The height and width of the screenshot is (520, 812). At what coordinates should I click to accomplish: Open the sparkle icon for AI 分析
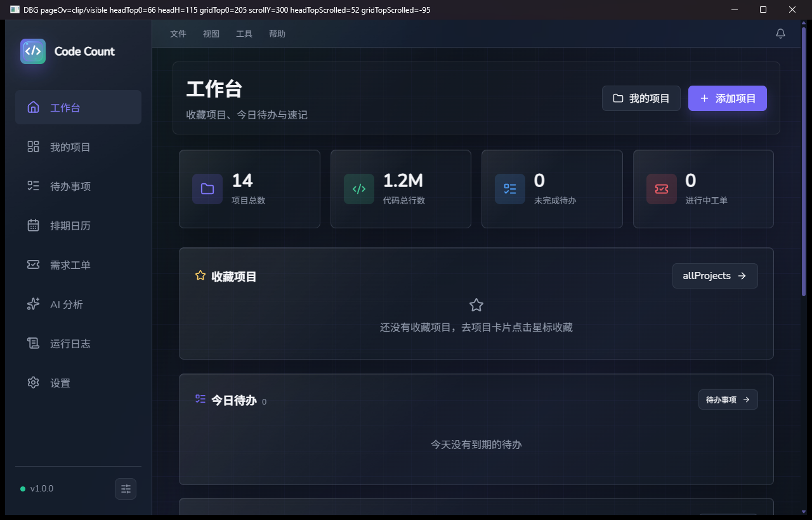[x=34, y=304]
